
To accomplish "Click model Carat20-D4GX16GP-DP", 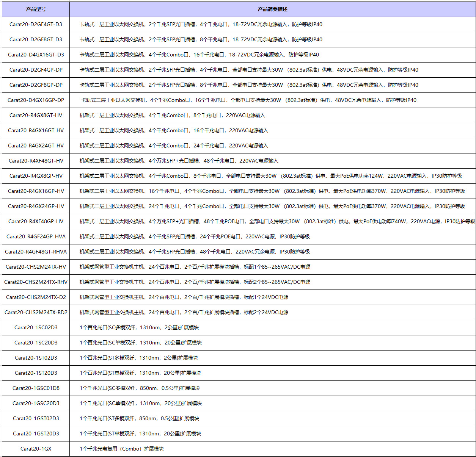I will (36, 100).
